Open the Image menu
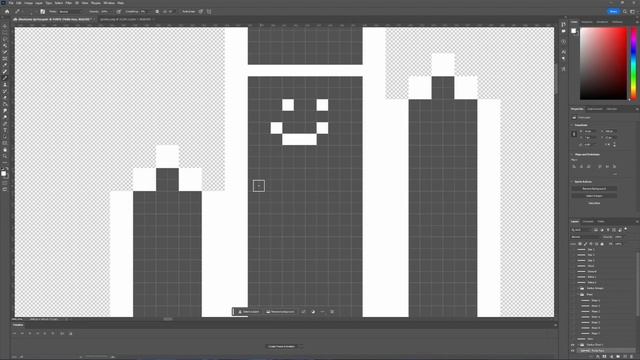 point(28,3)
